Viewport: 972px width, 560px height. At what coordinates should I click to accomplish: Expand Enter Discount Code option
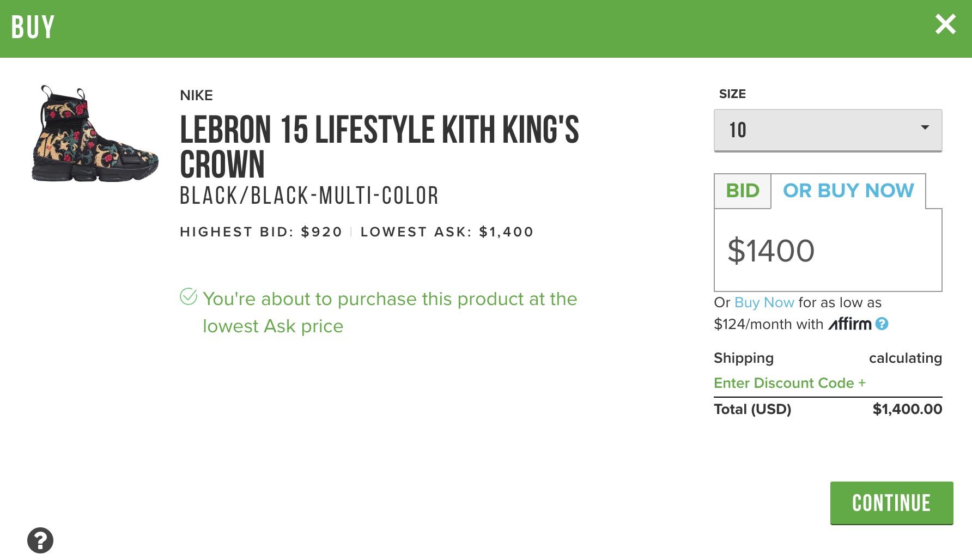[x=789, y=383]
